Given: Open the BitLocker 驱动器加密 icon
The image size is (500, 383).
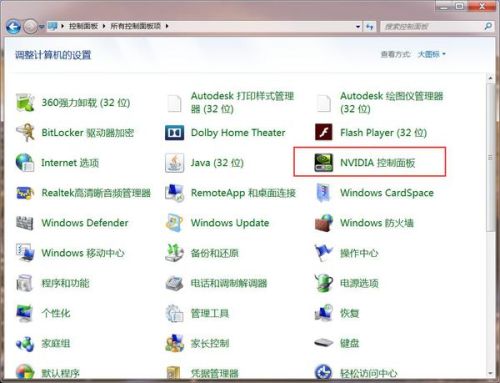Looking at the screenshot, I should pos(25,132).
